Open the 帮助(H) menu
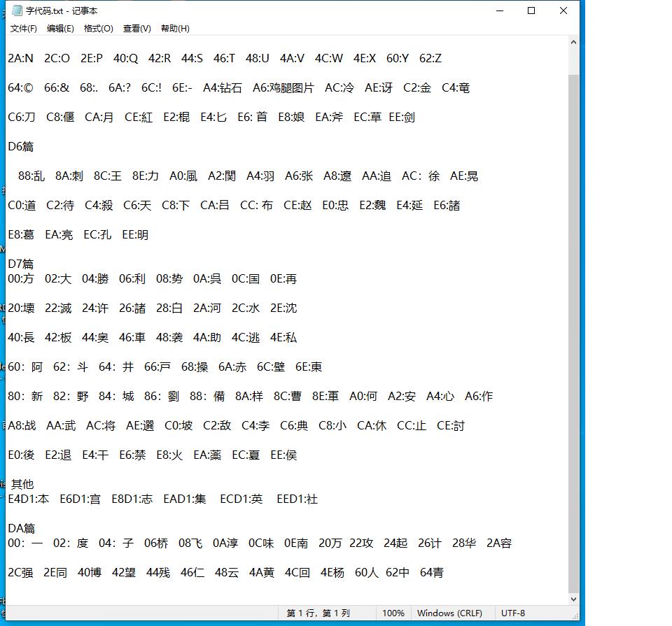672x626 pixels. (175, 29)
